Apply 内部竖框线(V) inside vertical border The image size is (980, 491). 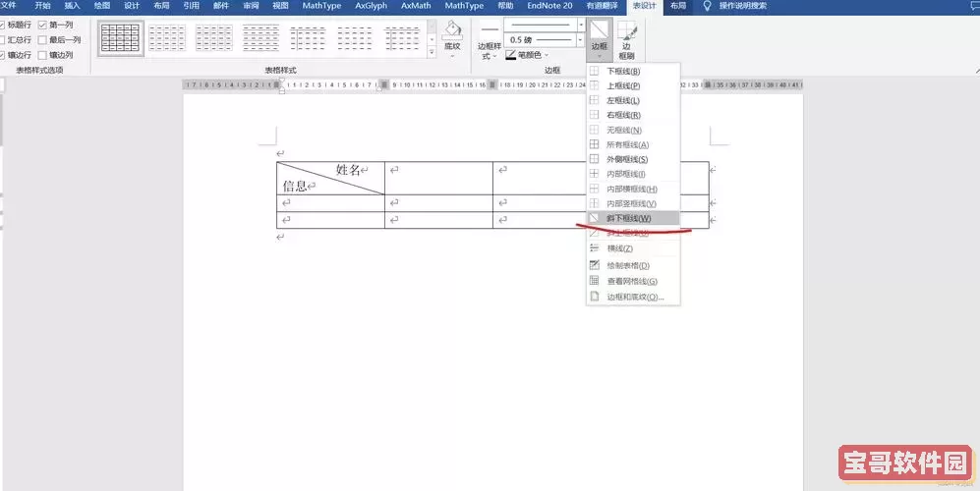tap(632, 203)
